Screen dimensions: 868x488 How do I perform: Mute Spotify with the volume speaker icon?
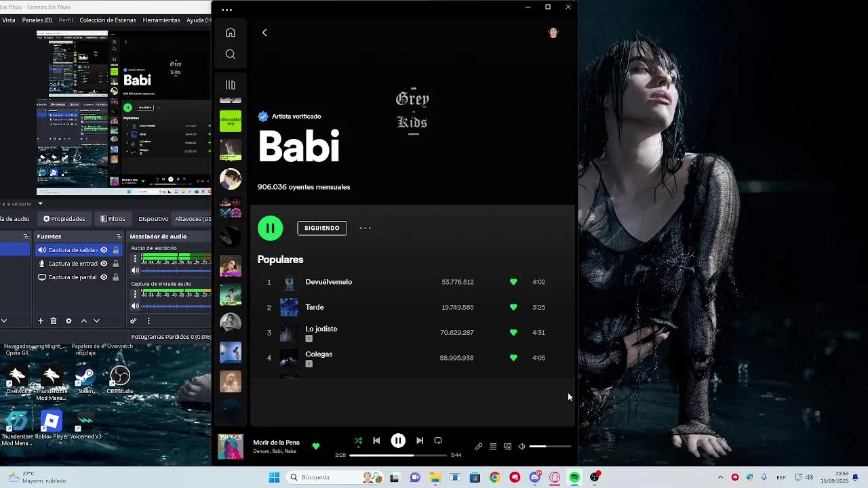521,446
